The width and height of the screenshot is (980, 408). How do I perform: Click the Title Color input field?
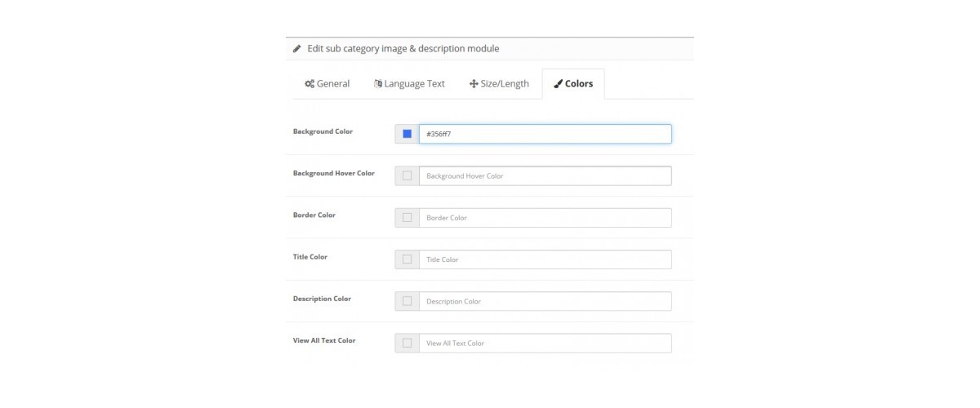(546, 259)
